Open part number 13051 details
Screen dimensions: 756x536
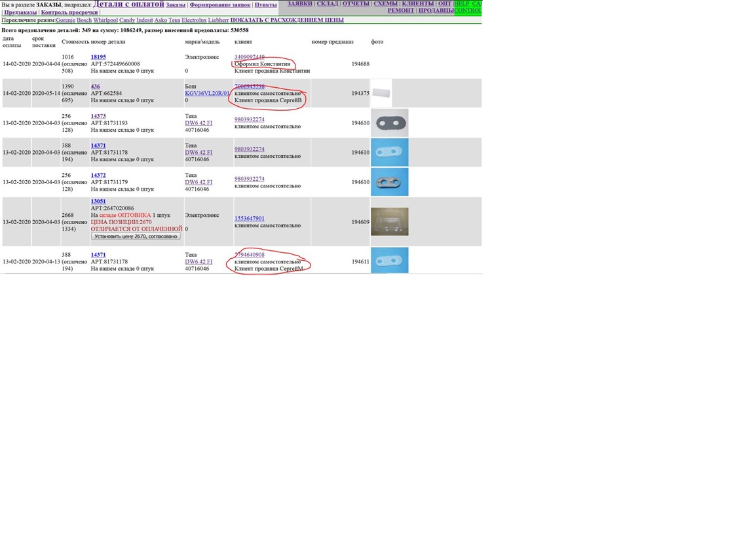click(98, 202)
